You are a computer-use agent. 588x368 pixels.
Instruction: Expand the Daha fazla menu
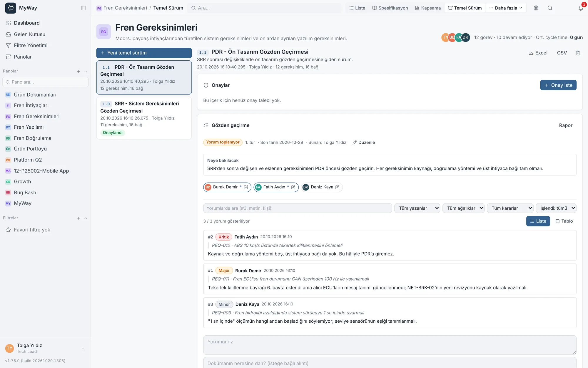[506, 8]
